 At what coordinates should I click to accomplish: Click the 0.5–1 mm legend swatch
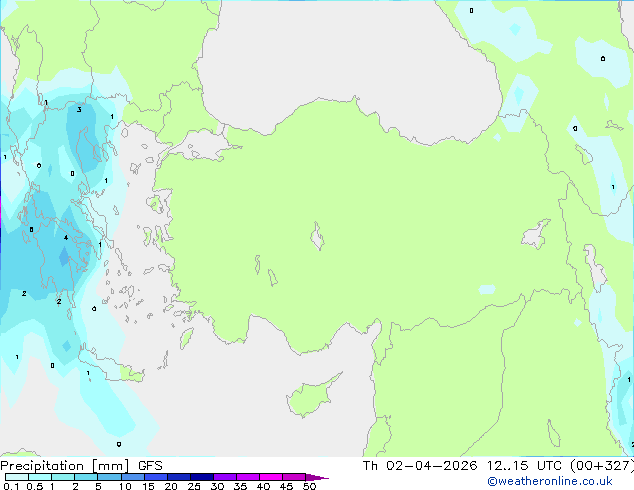pos(40,477)
